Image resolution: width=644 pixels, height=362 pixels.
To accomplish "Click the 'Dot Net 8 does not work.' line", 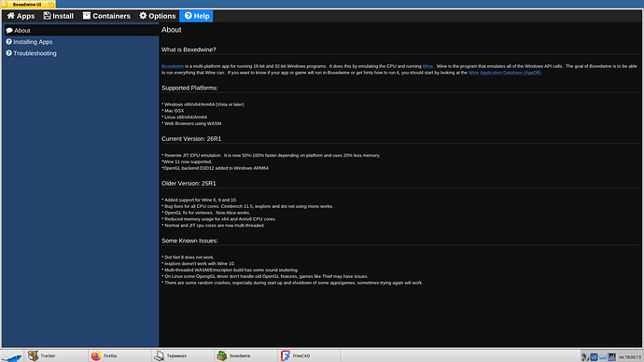I will tap(188, 258).
